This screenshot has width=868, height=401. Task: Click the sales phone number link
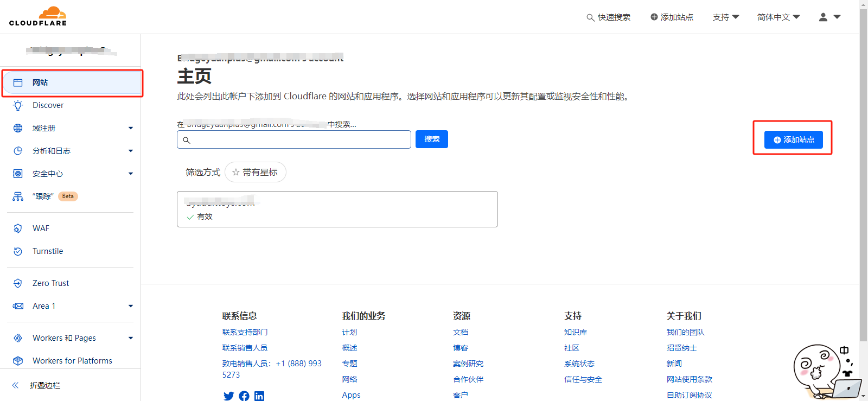pyautogui.click(x=272, y=369)
